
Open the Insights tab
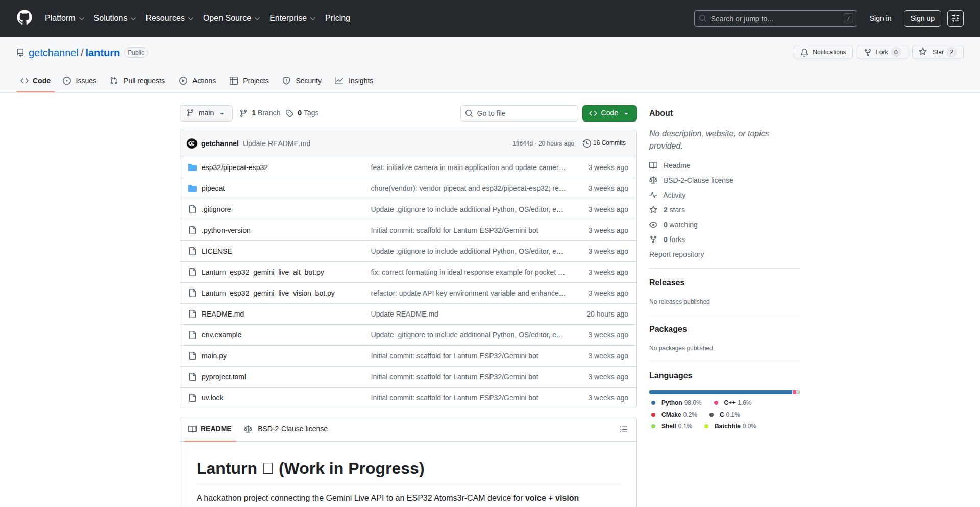coord(354,81)
